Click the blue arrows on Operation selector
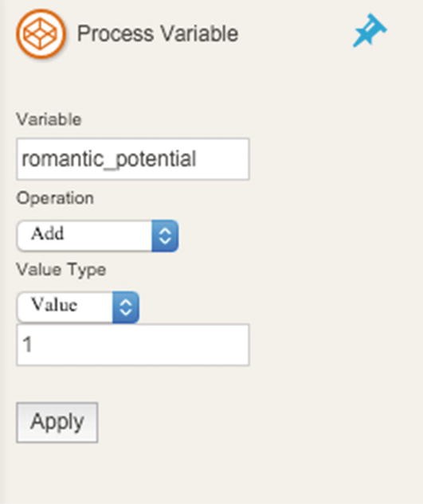 pyautogui.click(x=165, y=236)
